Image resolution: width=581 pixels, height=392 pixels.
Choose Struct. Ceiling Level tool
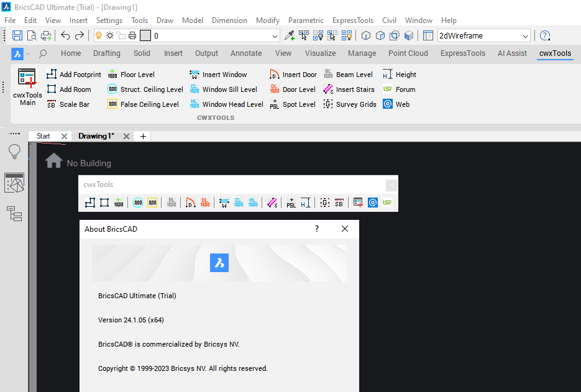click(145, 89)
